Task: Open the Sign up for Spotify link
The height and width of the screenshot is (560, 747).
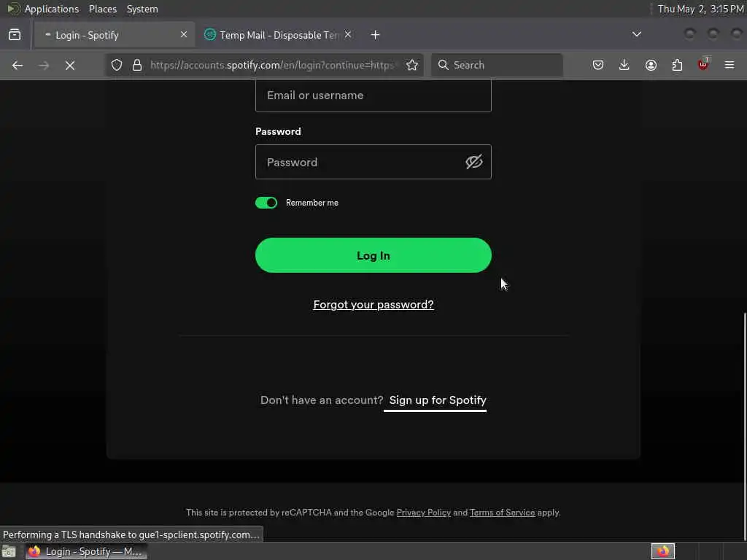Action: point(438,400)
